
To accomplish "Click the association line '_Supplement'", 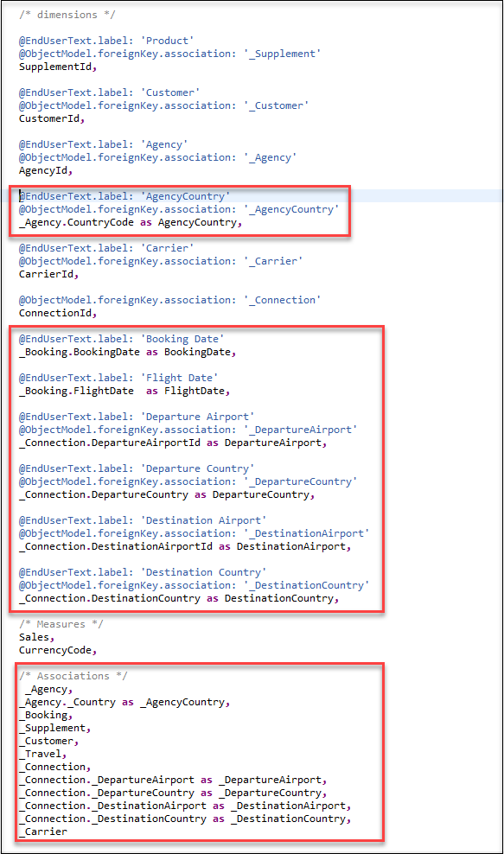I will [170, 54].
